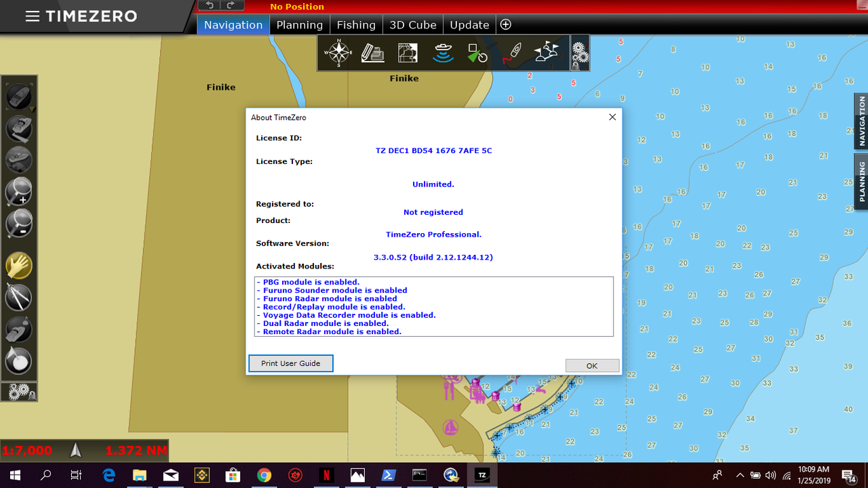Switch to the Fishing workspace tab
This screenshot has width=868, height=488.
pyautogui.click(x=356, y=25)
